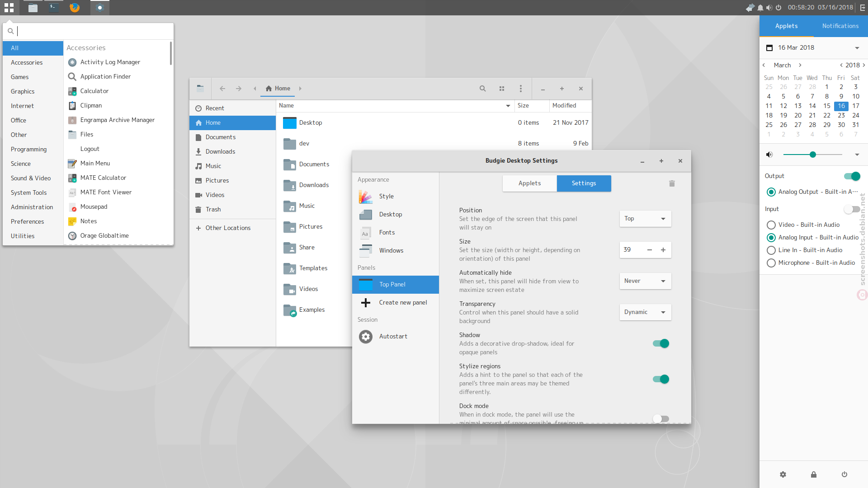Viewport: 868px width, 488px height.
Task: Click the notification bell in the system tray
Action: (760, 8)
